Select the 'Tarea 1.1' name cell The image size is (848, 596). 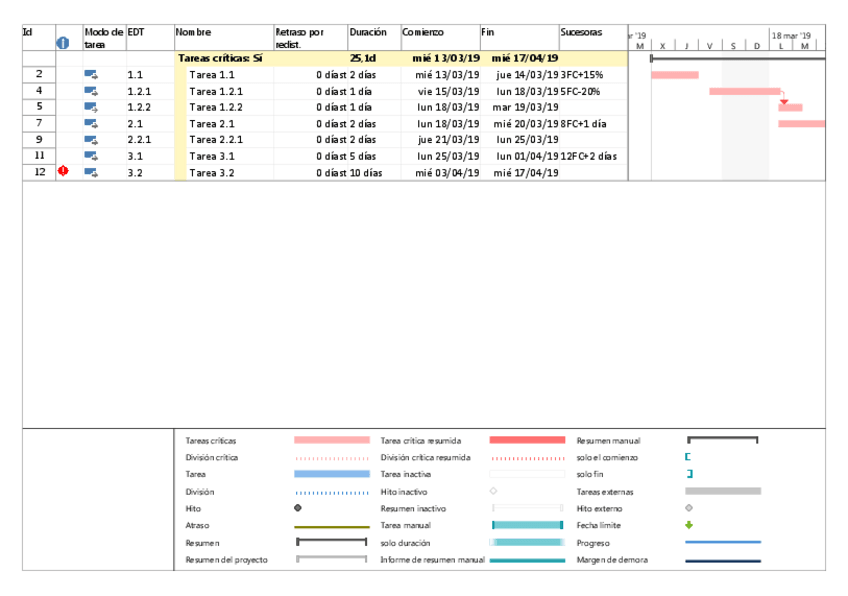point(230,75)
